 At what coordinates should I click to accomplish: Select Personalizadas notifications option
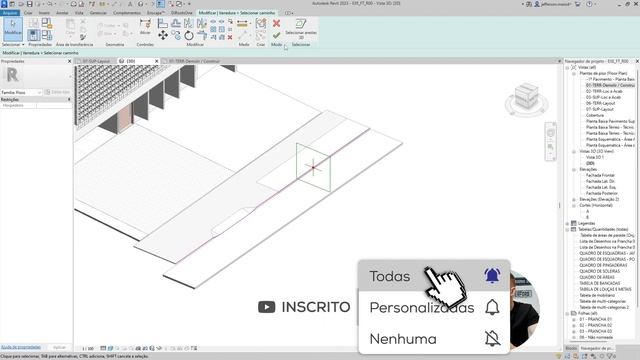coord(434,307)
